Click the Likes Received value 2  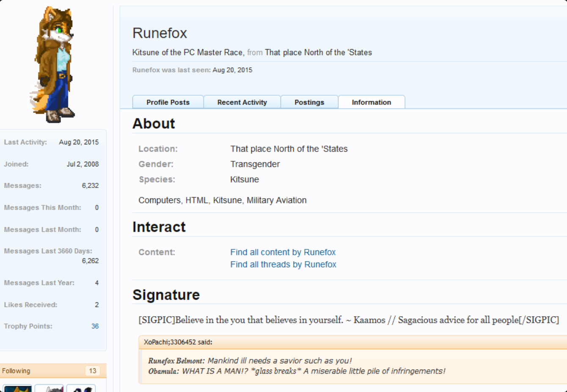click(x=97, y=305)
